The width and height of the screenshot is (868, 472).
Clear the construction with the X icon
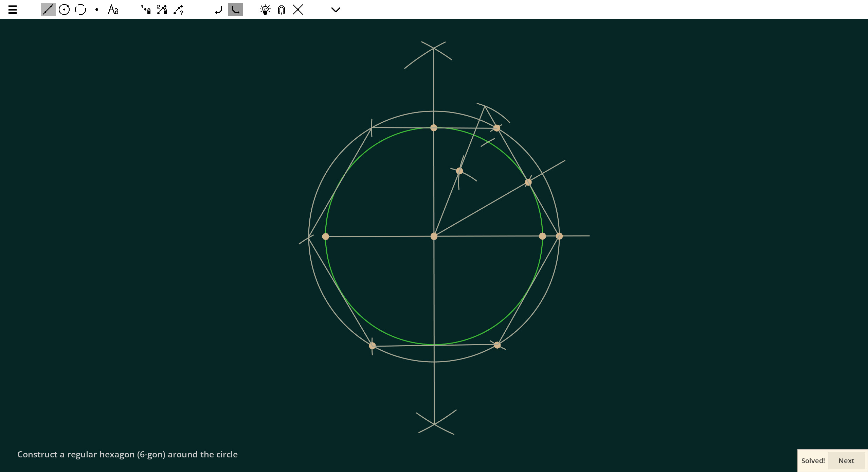coord(297,10)
